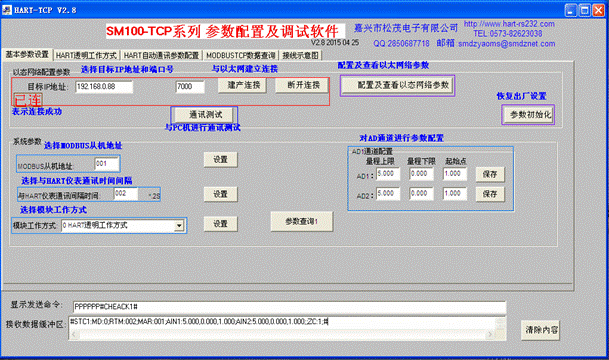Click the QQ:2850687718 text
609x360 pixels.
[402, 43]
